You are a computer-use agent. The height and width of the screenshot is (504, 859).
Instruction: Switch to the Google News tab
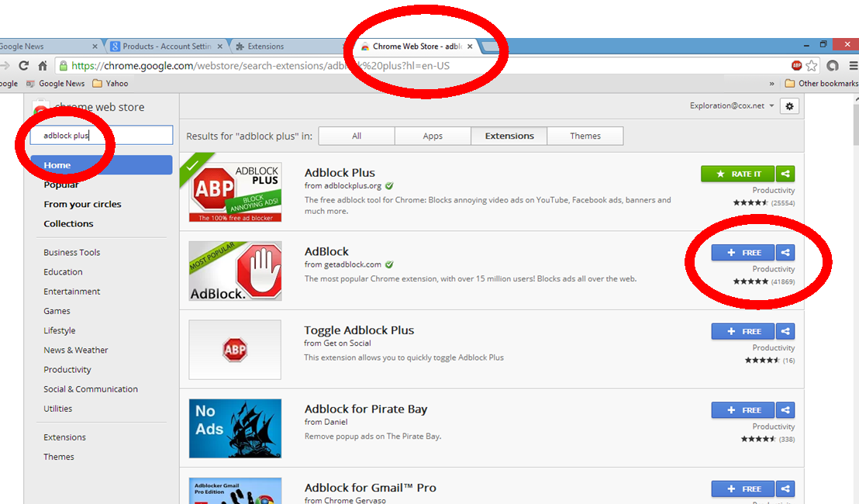[x=47, y=47]
